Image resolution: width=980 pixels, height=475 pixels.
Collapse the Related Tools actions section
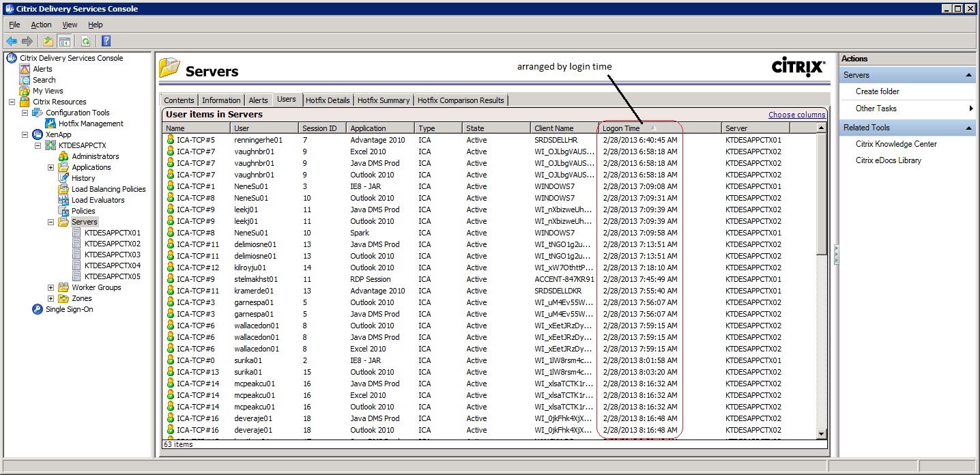(968, 128)
